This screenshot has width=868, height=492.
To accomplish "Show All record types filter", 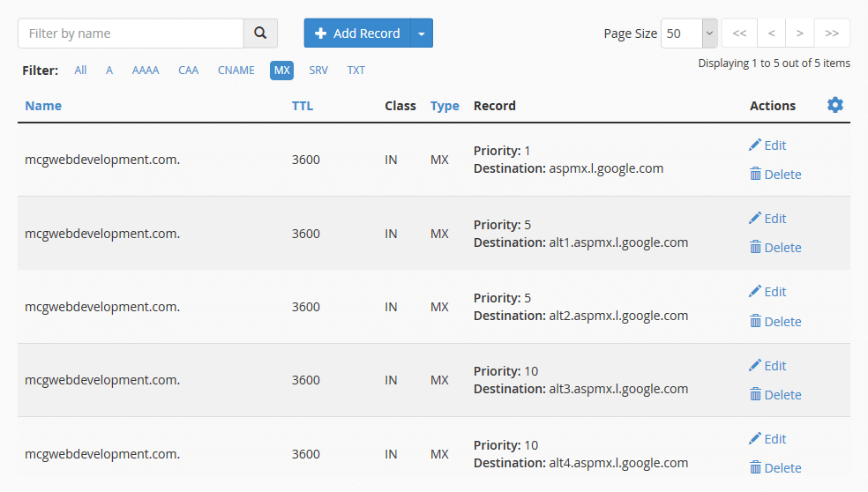I will click(x=80, y=71).
